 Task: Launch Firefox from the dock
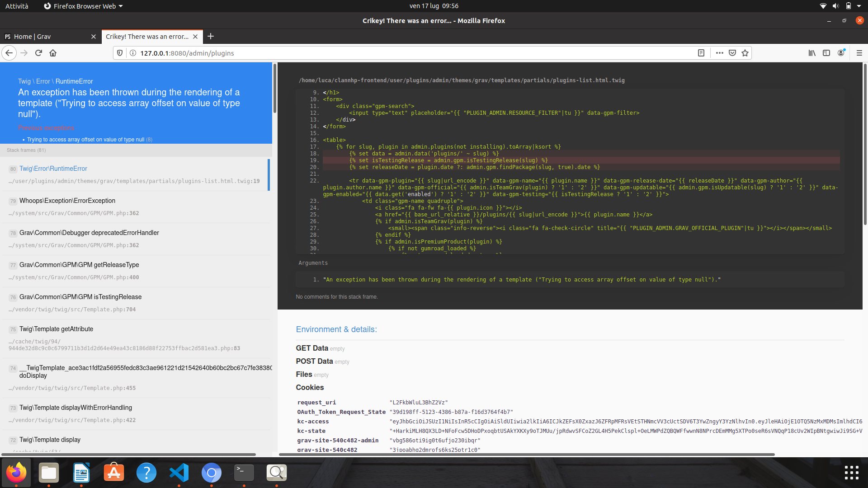pos(16,473)
